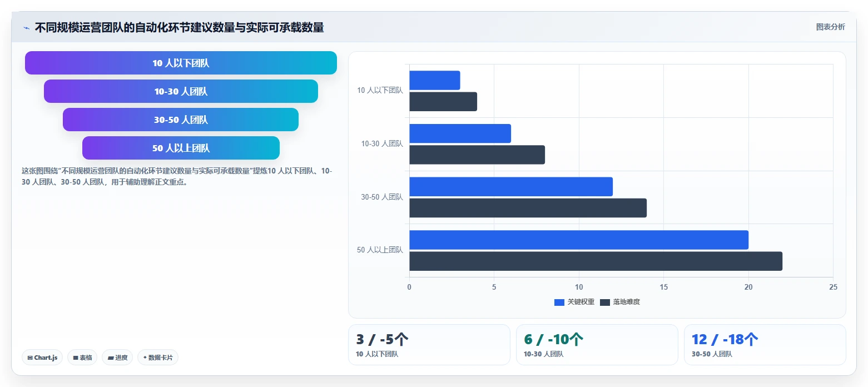The width and height of the screenshot is (868, 387).
Task: Click the 10-30 人团队 y-axis label
Action: click(382, 143)
